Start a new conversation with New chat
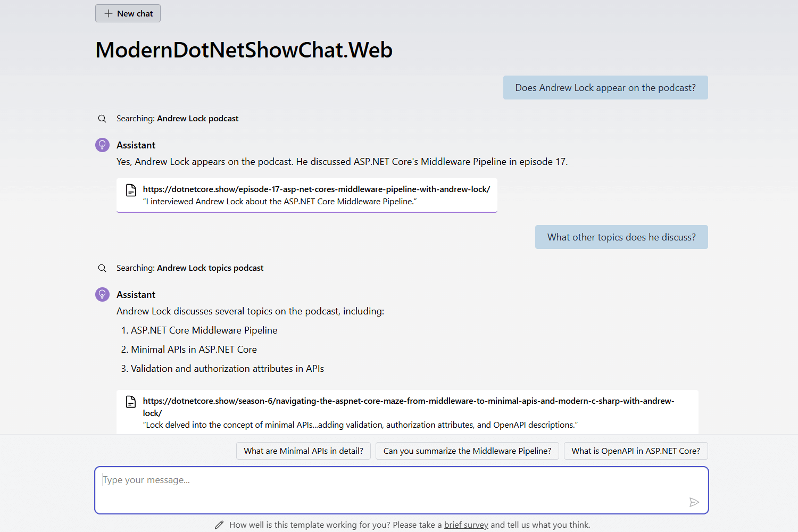This screenshot has height=532, width=798. pyautogui.click(x=128, y=13)
